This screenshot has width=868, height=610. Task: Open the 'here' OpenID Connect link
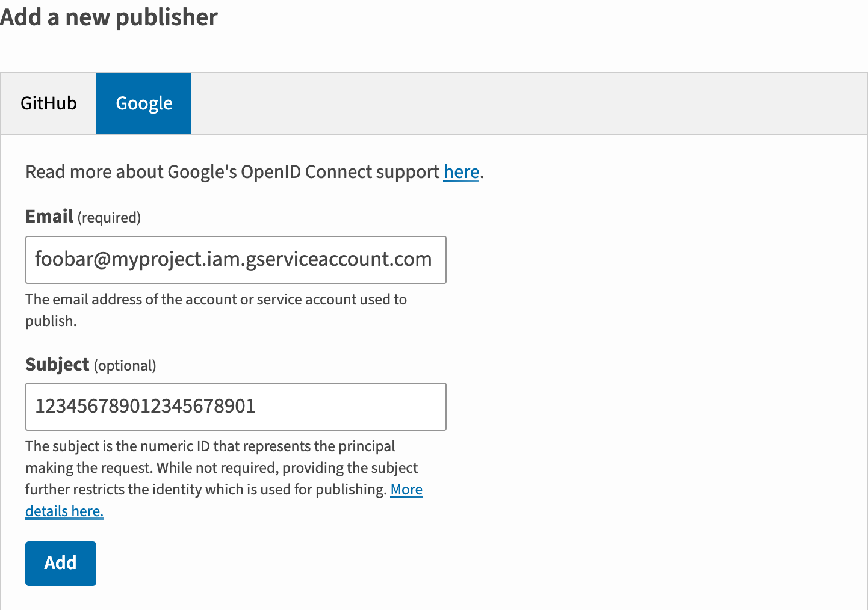pos(461,172)
